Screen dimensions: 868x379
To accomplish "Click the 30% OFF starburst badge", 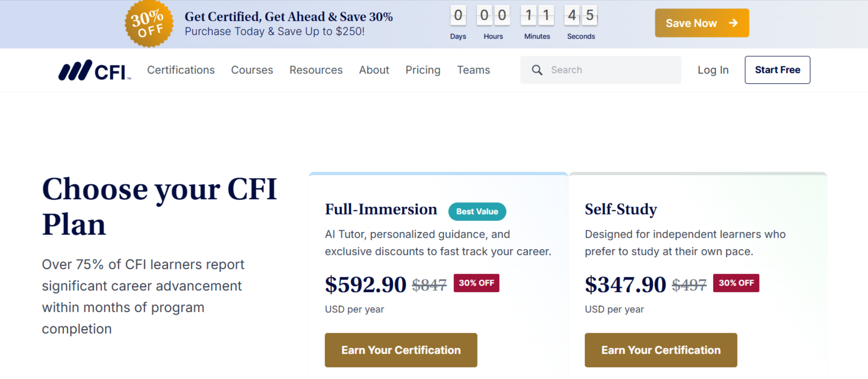I will click(x=149, y=24).
